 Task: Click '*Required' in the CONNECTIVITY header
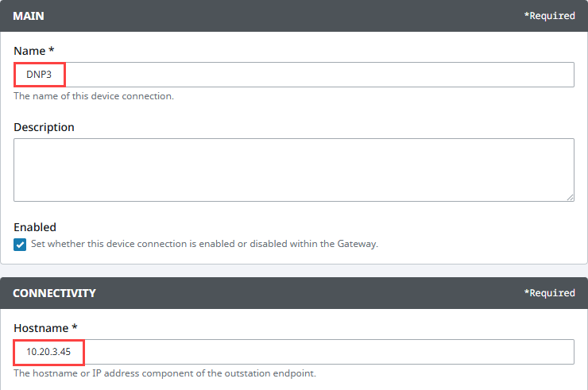point(549,293)
